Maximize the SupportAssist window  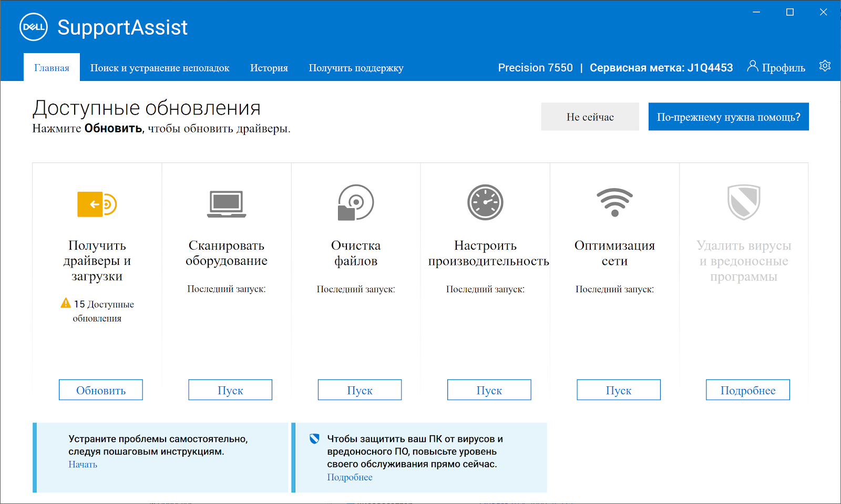(790, 12)
